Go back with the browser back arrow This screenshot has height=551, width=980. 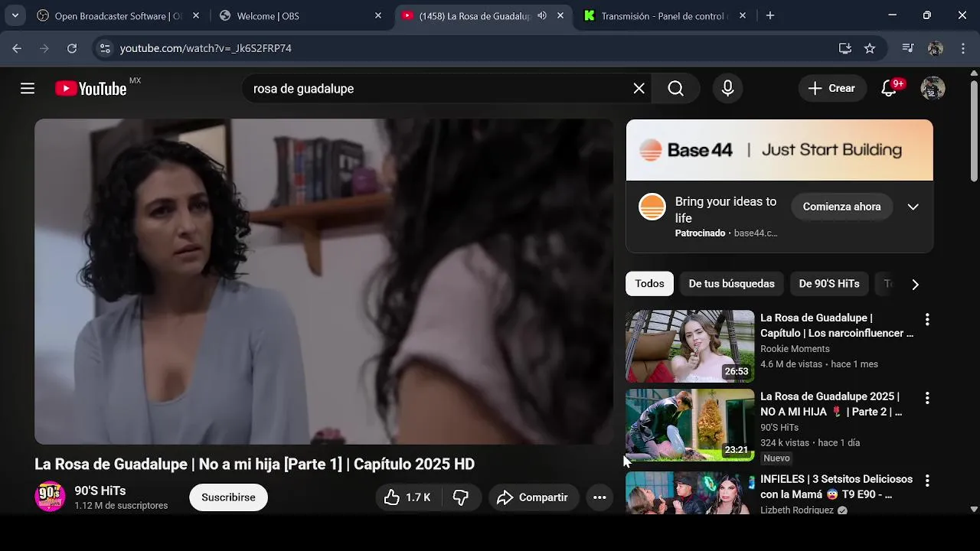(17, 48)
